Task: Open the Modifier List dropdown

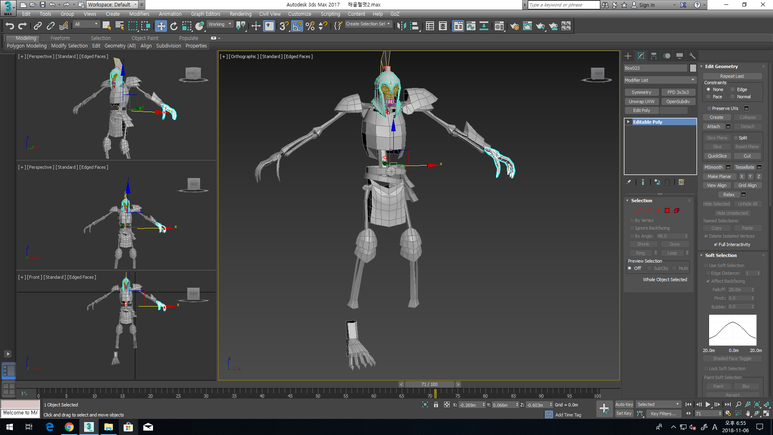Action: pos(659,80)
